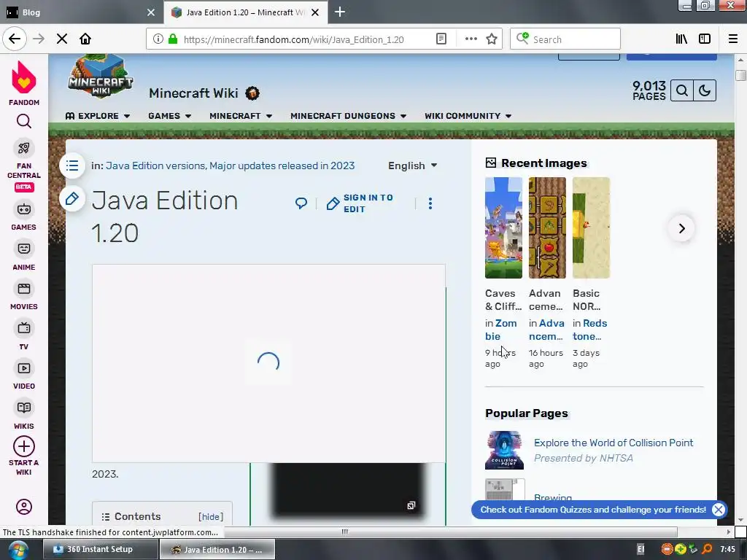
Task: Open more page actions menu
Action: (x=430, y=204)
